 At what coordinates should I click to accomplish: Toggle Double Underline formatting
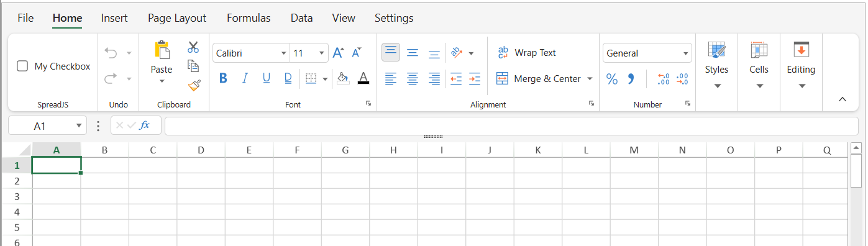coord(288,78)
